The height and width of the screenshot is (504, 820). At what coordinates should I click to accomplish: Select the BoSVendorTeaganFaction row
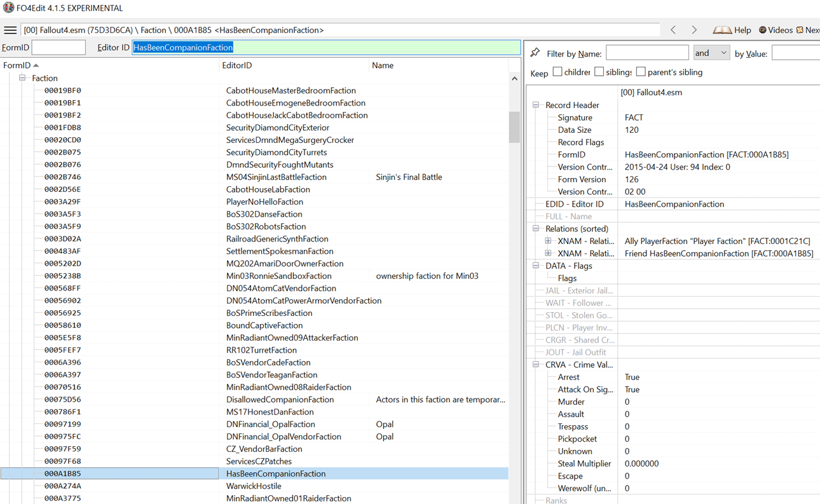point(254,374)
